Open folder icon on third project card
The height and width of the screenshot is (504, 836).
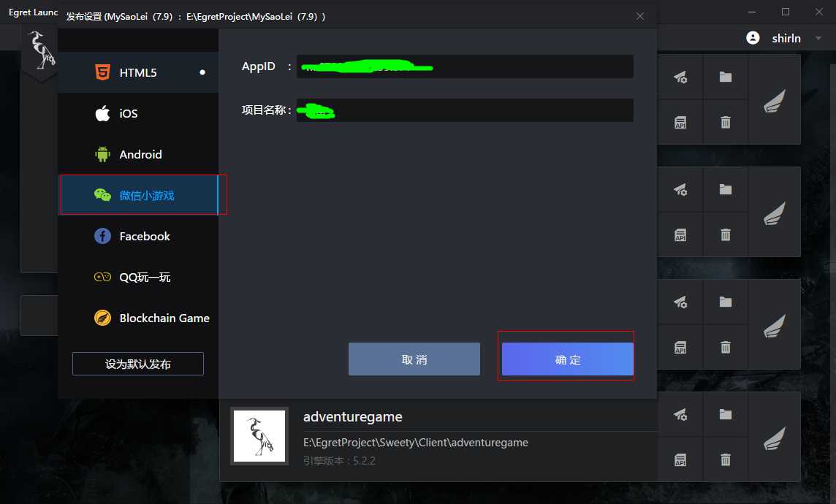pos(726,302)
